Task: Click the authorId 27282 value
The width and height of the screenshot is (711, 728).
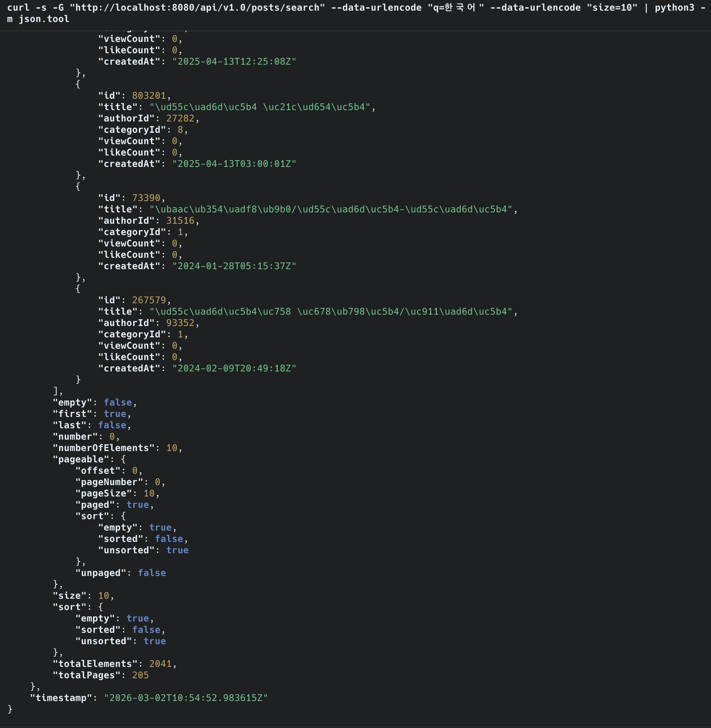Action: tap(180, 118)
